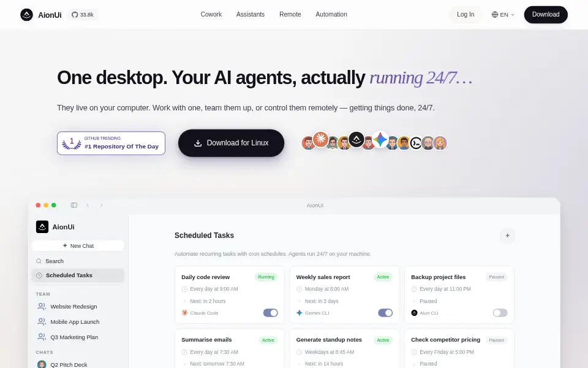Viewport: 588px width, 368px height.
Task: Click the orange Claude starburst avatar in hero row
Action: click(320, 139)
